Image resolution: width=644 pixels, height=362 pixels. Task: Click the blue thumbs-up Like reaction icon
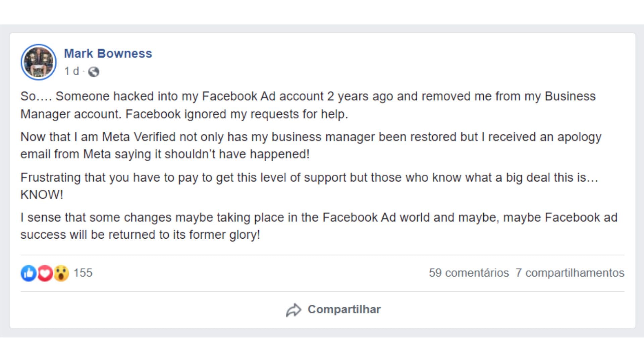pos(29,273)
